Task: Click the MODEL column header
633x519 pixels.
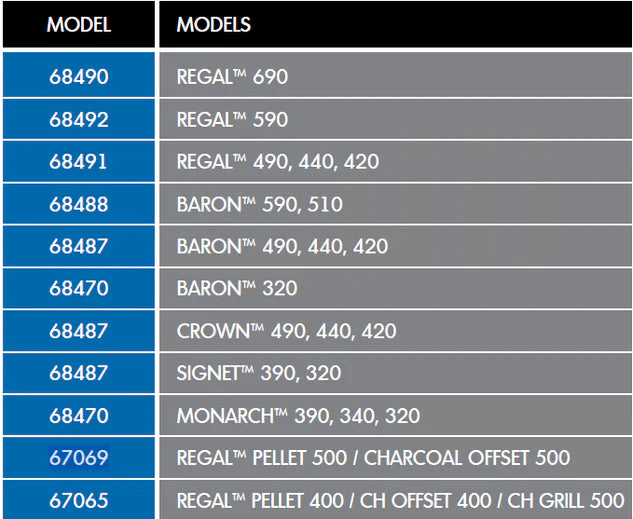Action: click(x=78, y=24)
